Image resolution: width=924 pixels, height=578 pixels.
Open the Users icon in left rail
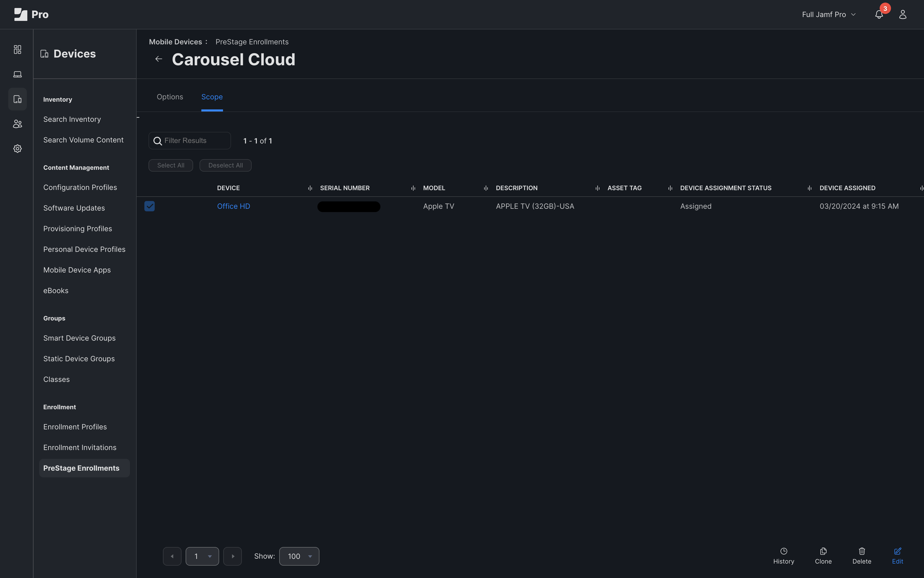[x=18, y=124]
